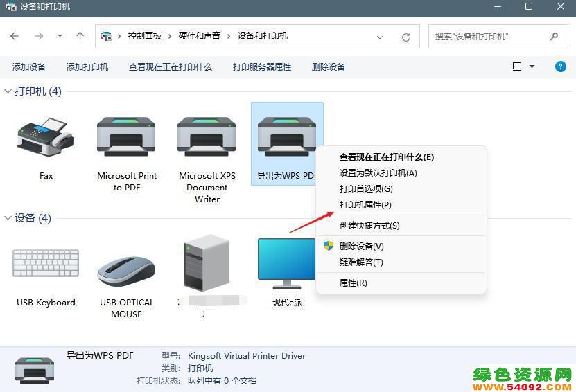
Task: Open the view options dropdown arrow
Action: [x=532, y=66]
